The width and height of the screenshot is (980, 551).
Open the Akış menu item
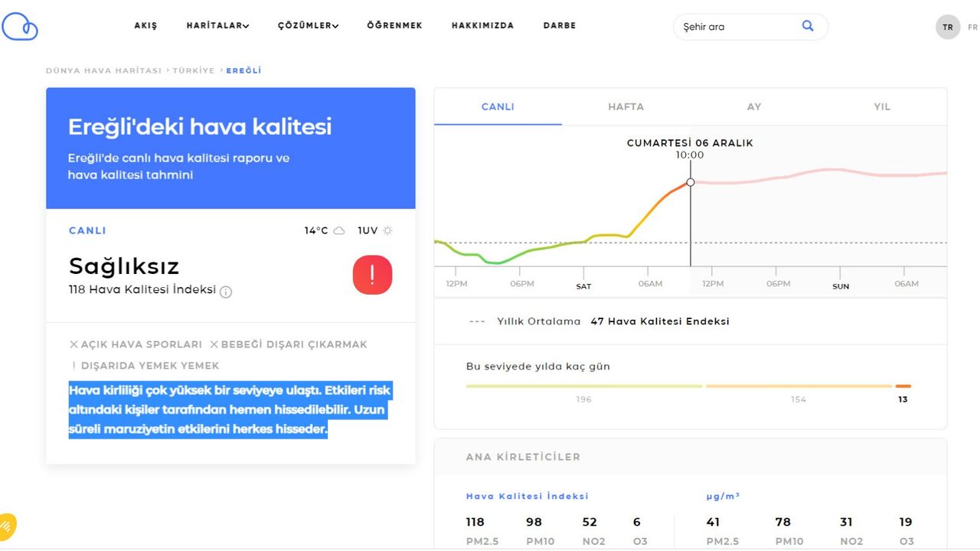(145, 25)
